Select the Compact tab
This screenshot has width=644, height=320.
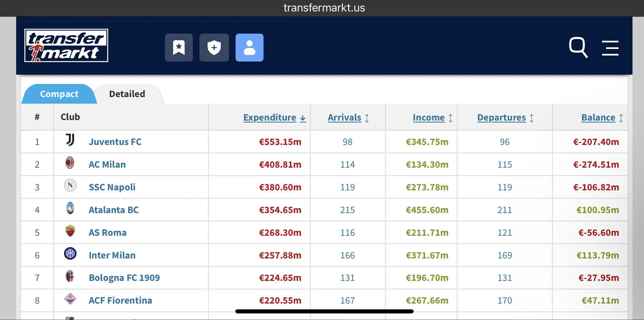point(59,94)
